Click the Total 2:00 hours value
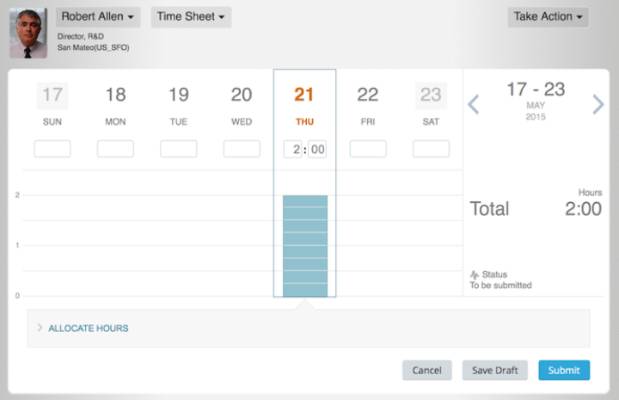The image size is (619, 400). [x=583, y=209]
